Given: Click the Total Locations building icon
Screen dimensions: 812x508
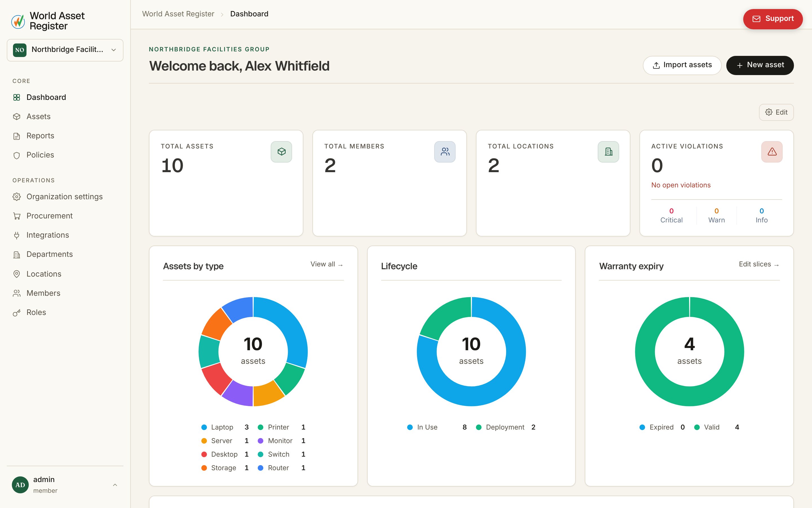Looking at the screenshot, I should pyautogui.click(x=608, y=152).
